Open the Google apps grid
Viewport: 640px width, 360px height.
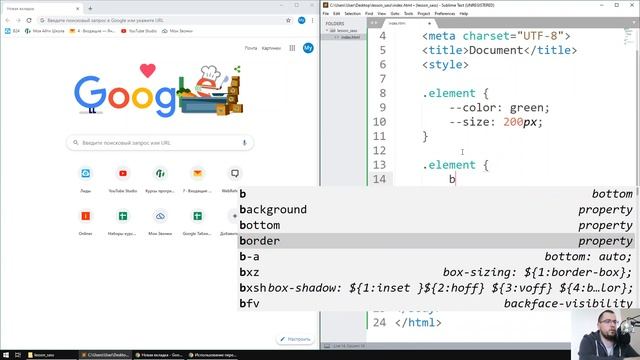(x=292, y=48)
